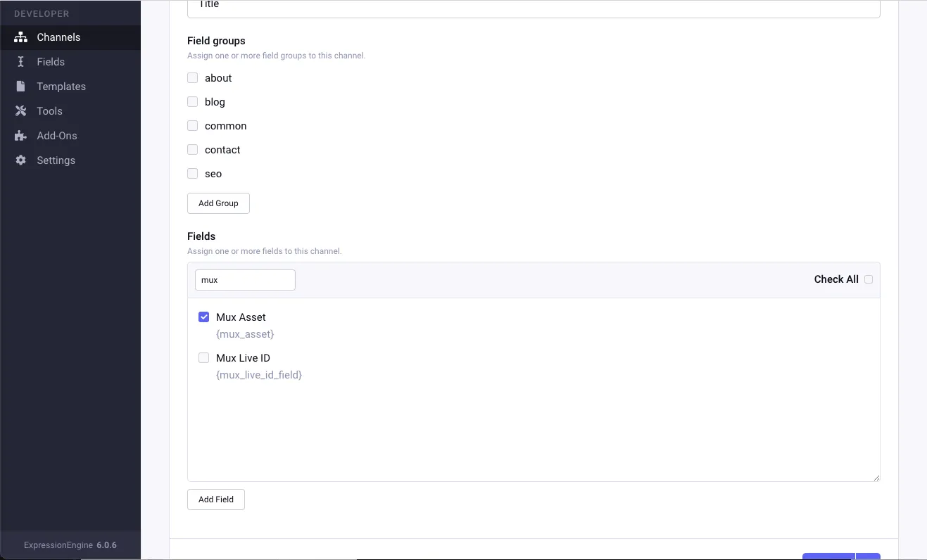Check the seo field group

(x=192, y=174)
